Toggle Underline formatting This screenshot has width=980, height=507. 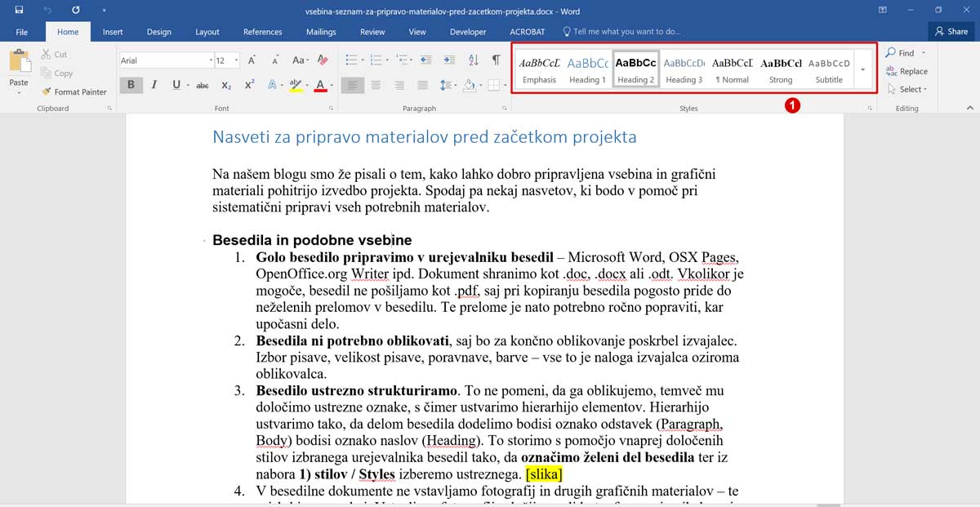pyautogui.click(x=176, y=85)
